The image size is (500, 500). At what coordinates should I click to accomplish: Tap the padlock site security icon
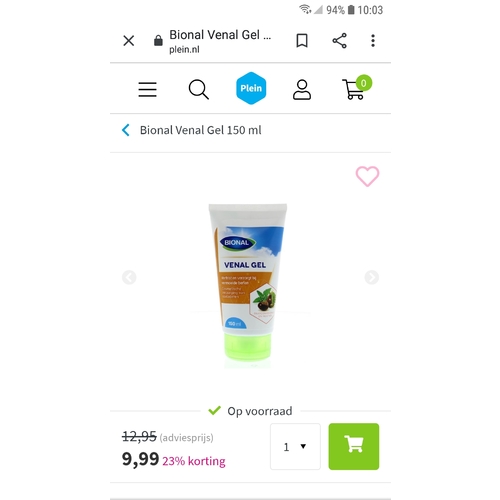point(158,41)
